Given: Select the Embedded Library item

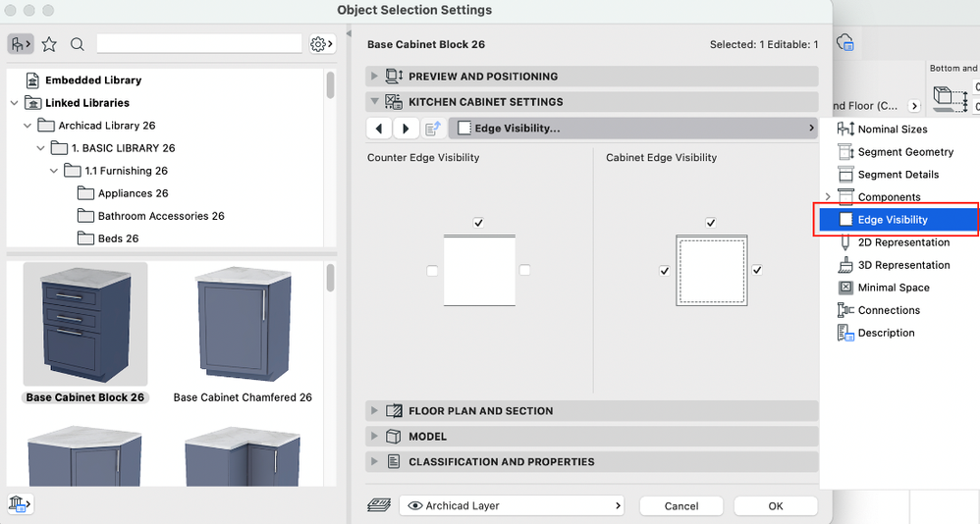Looking at the screenshot, I should pyautogui.click(x=93, y=79).
